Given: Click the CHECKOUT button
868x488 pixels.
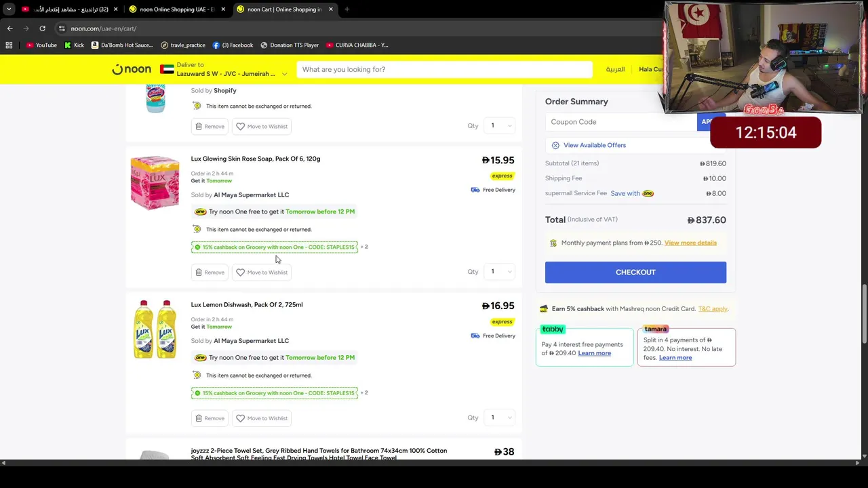Looking at the screenshot, I should (x=635, y=272).
